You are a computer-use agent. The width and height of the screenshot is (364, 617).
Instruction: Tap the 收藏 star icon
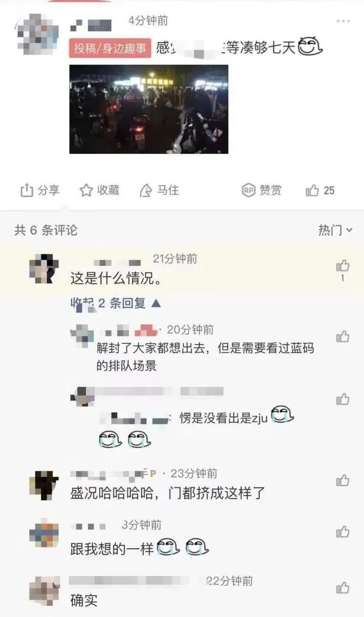click(86, 190)
